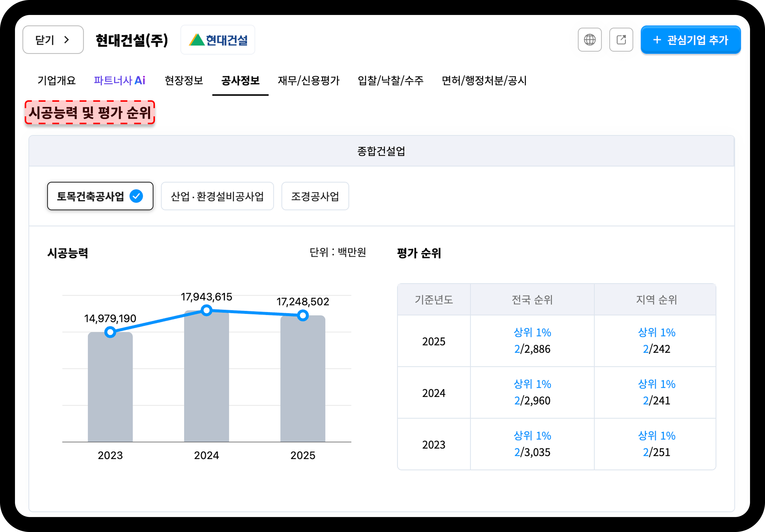The height and width of the screenshot is (532, 765).
Task: Click the 시공능력 및 평가 순위 heading
Action: 90,112
